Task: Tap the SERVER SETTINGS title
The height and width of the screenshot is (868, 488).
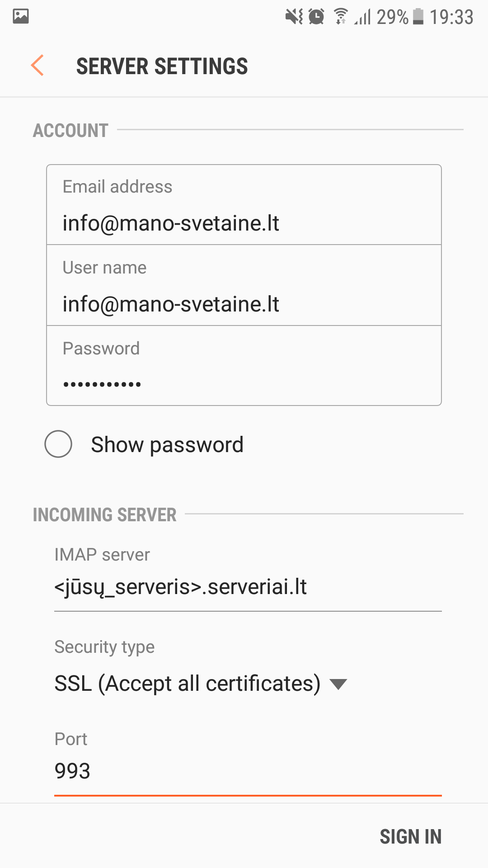Action: pos(162,66)
